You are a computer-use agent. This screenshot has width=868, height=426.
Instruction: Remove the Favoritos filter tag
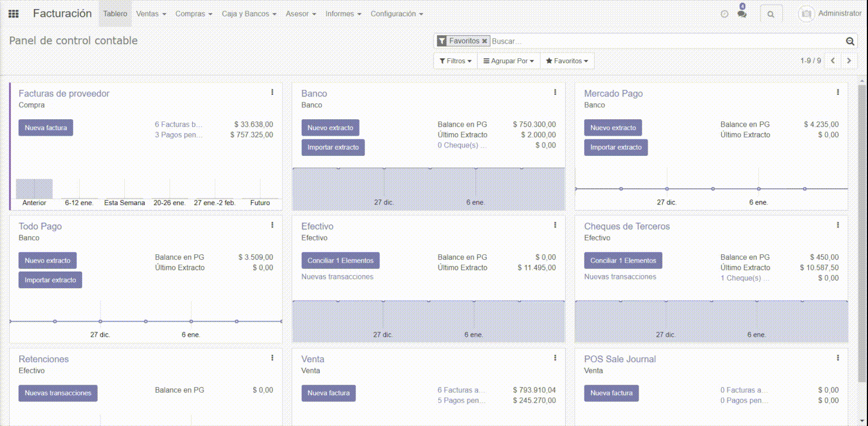pos(484,41)
